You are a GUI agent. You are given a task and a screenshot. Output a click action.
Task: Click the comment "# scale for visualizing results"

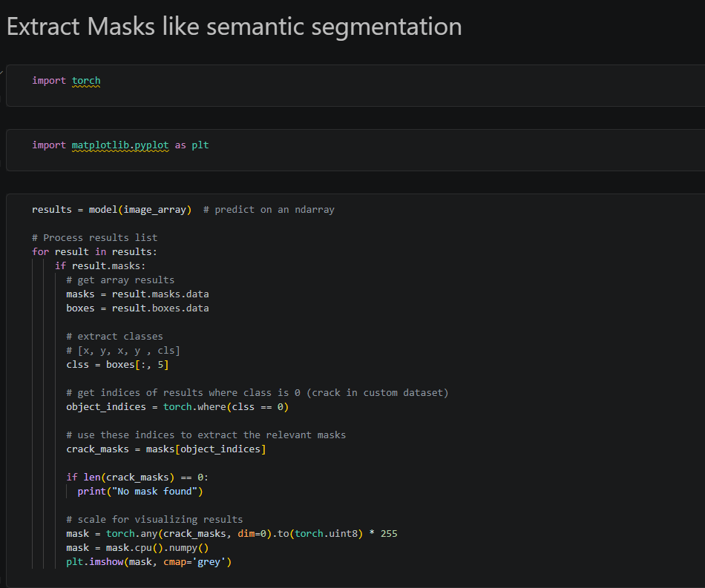pos(154,520)
